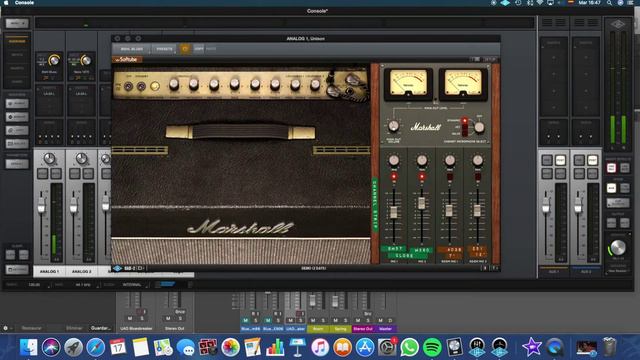Open WhatsApp from the dock
Viewport: 640px width, 360px height.
409,347
